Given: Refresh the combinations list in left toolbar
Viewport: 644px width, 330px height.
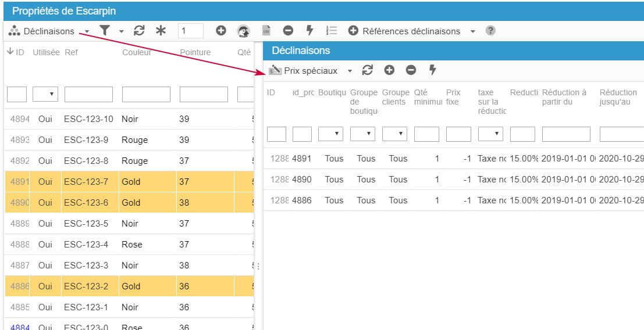Looking at the screenshot, I should click(x=139, y=31).
